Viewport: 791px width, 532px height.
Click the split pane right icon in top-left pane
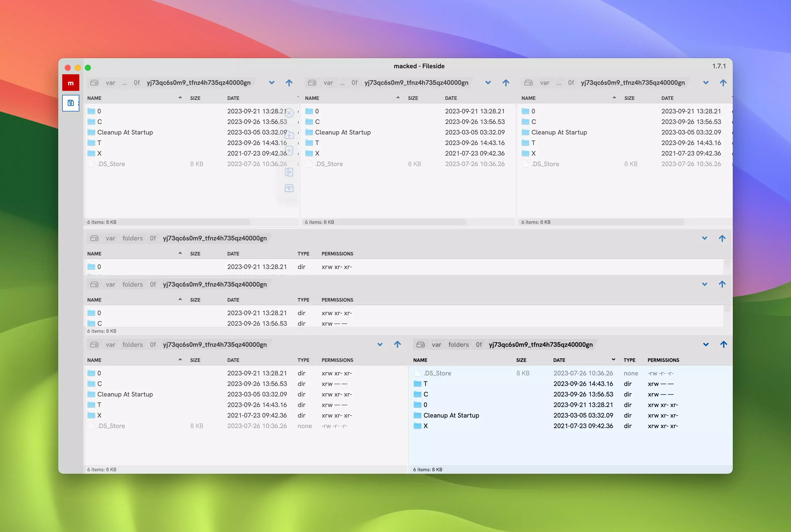289,172
